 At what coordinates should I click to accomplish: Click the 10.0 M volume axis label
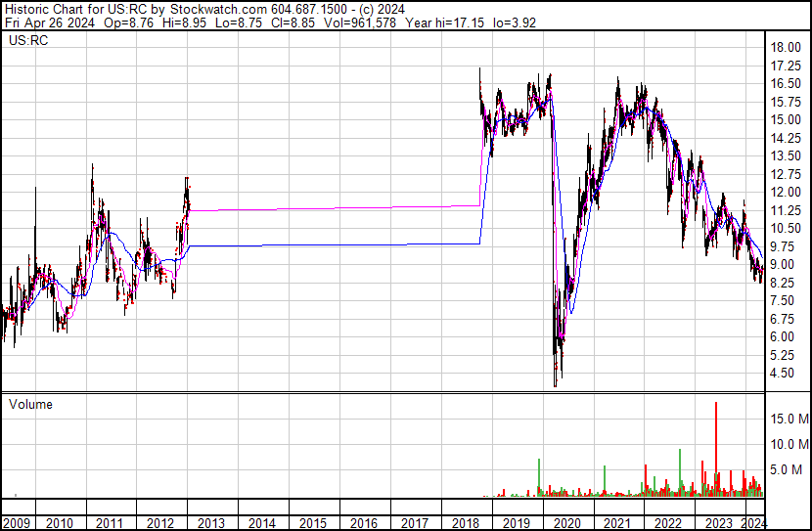coord(789,444)
